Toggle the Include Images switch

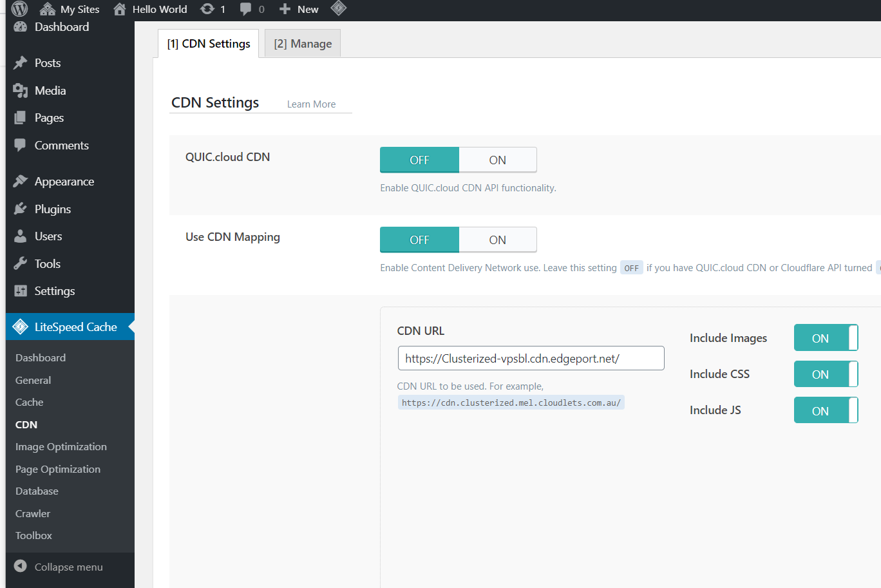[826, 338]
